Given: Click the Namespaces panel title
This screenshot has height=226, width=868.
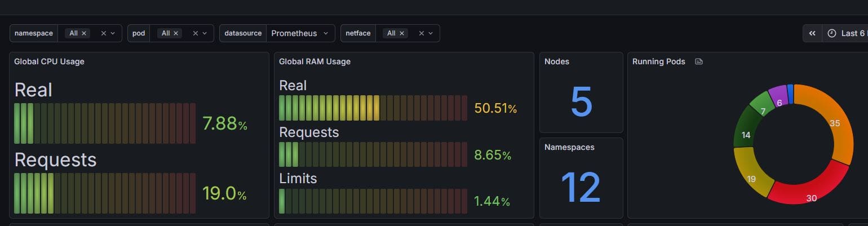Looking at the screenshot, I should pyautogui.click(x=569, y=147).
